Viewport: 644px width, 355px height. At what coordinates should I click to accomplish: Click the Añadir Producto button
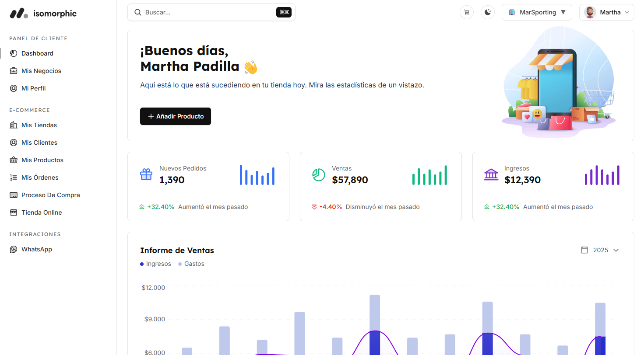[176, 116]
